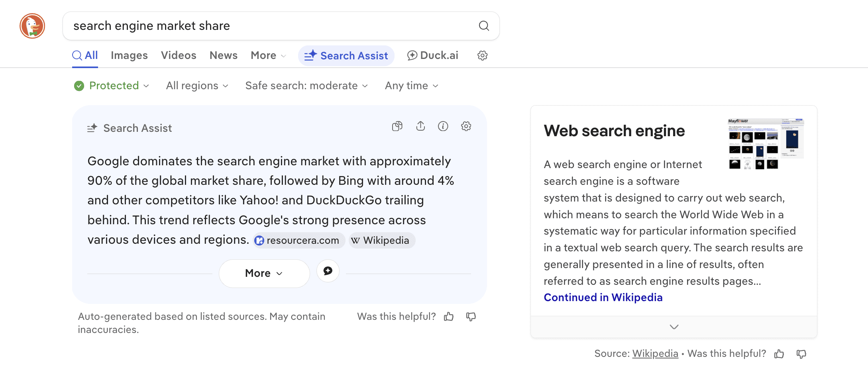Switch to the Images tab
Screen dimensions: 868x372
(x=129, y=55)
